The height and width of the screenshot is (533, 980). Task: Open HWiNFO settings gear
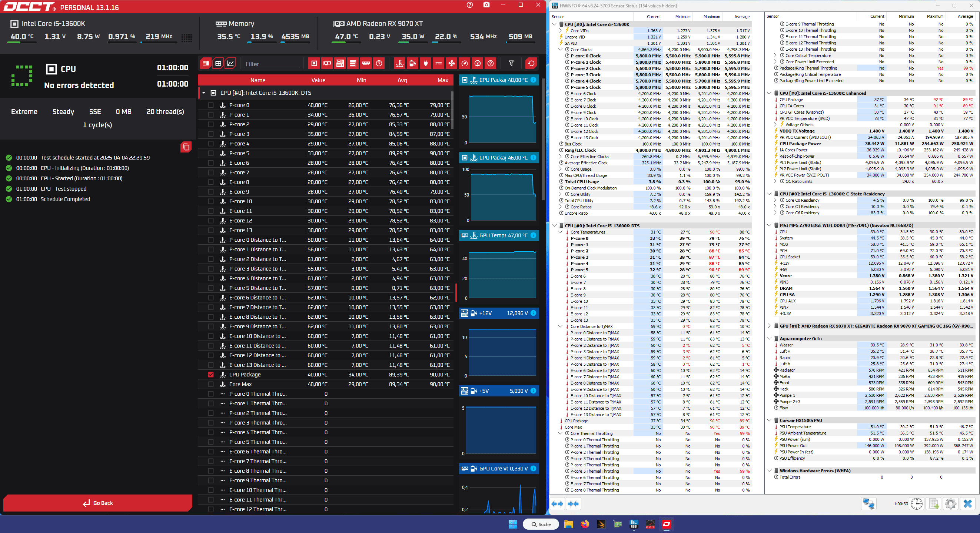950,504
